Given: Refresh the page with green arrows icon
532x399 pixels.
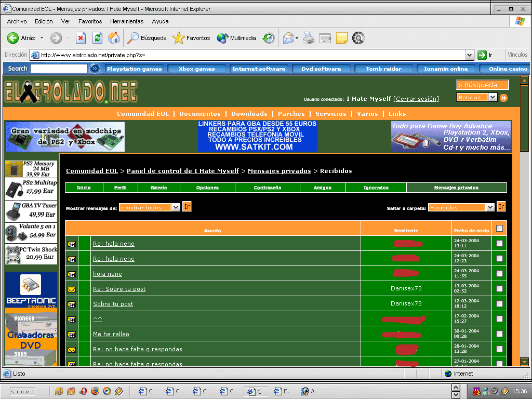Looking at the screenshot, I should coord(97,38).
